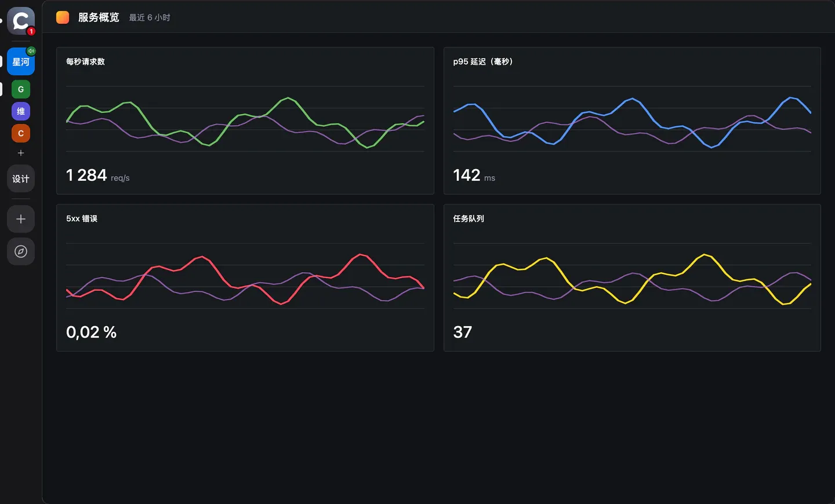Click the line chart in the 每秒请求数 panel
The width and height of the screenshot is (835, 504).
pyautogui.click(x=245, y=119)
